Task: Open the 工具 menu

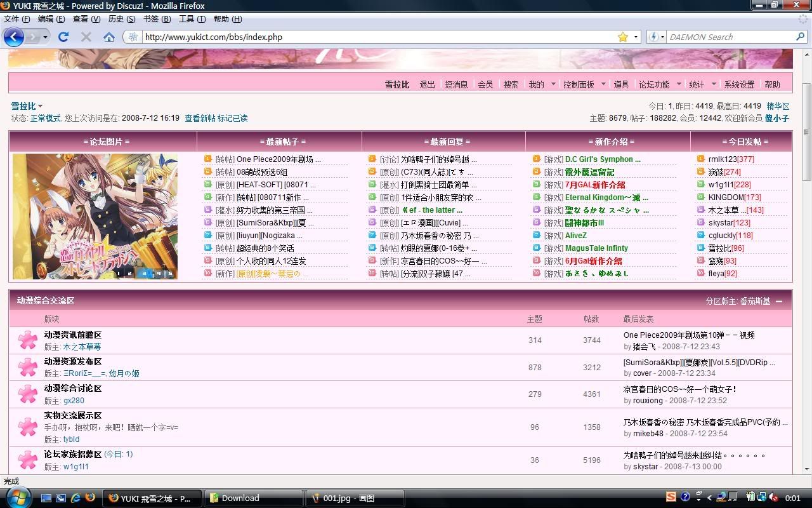Action: (192, 19)
